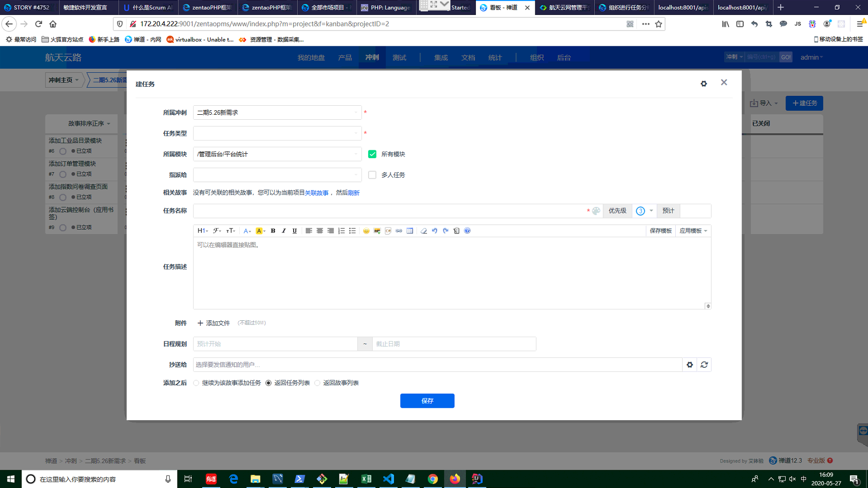Select radio button of story #9
Viewport: 868px width, 488px height.
pos(63,228)
